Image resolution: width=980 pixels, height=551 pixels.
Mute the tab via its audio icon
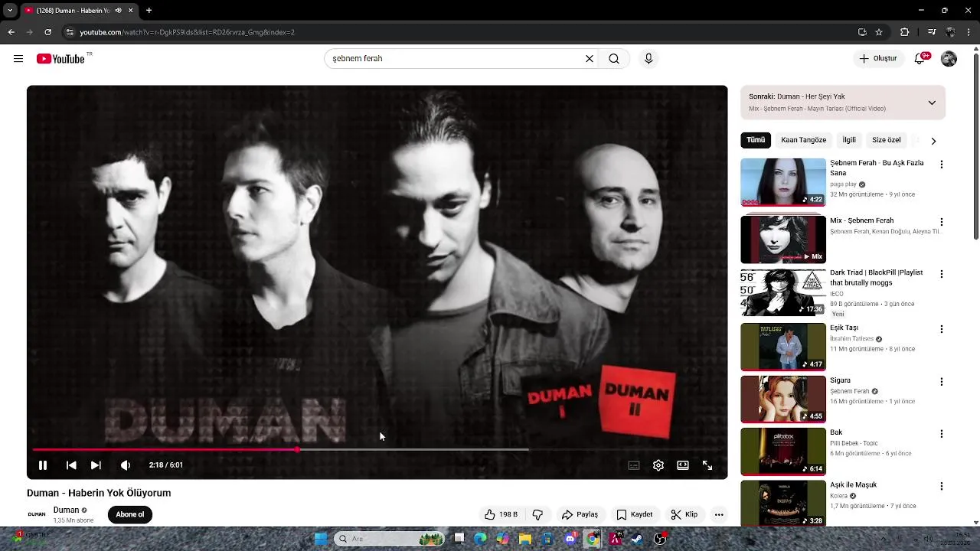tap(118, 11)
